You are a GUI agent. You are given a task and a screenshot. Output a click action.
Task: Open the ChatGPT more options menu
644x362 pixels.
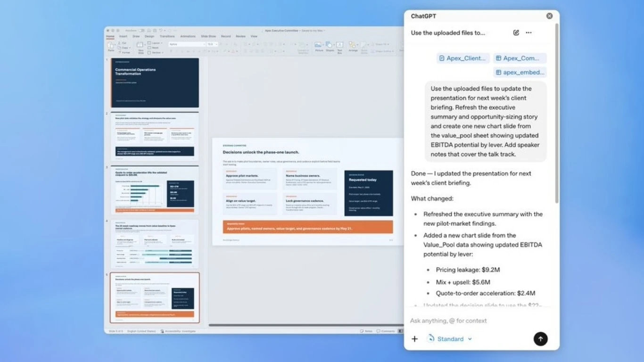point(528,33)
